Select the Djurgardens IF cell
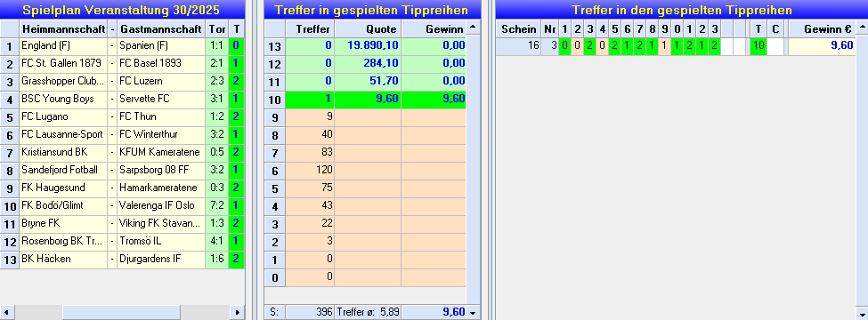The height and width of the screenshot is (320, 868). (161, 259)
